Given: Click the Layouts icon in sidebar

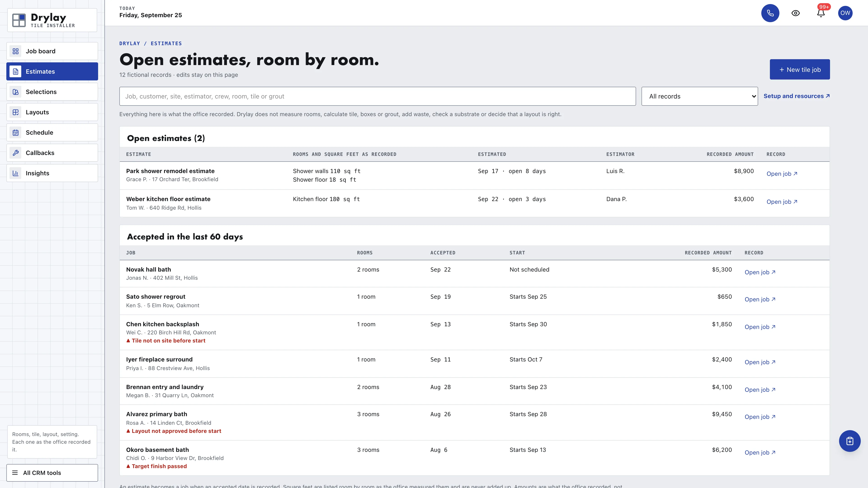Looking at the screenshot, I should coord(16,112).
